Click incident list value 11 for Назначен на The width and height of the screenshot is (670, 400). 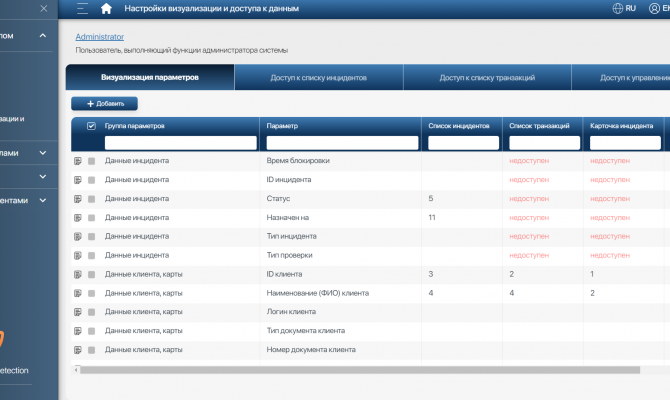tap(432, 218)
